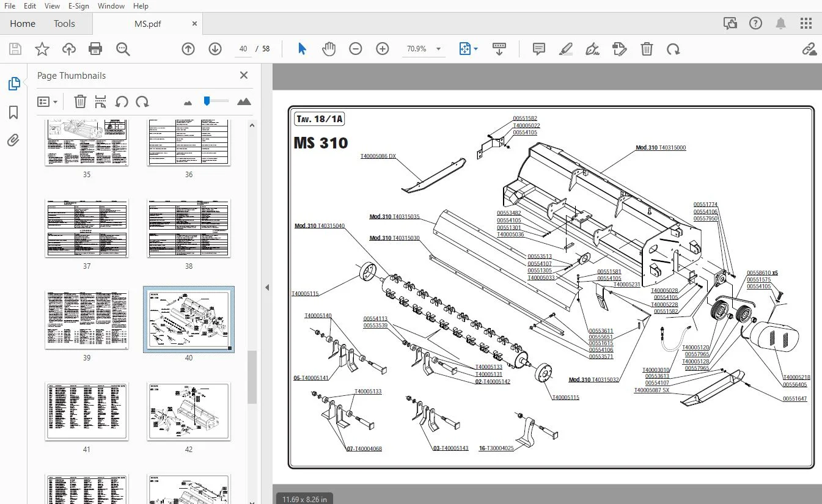Delete selected thumbnail pages in panel

[80, 101]
